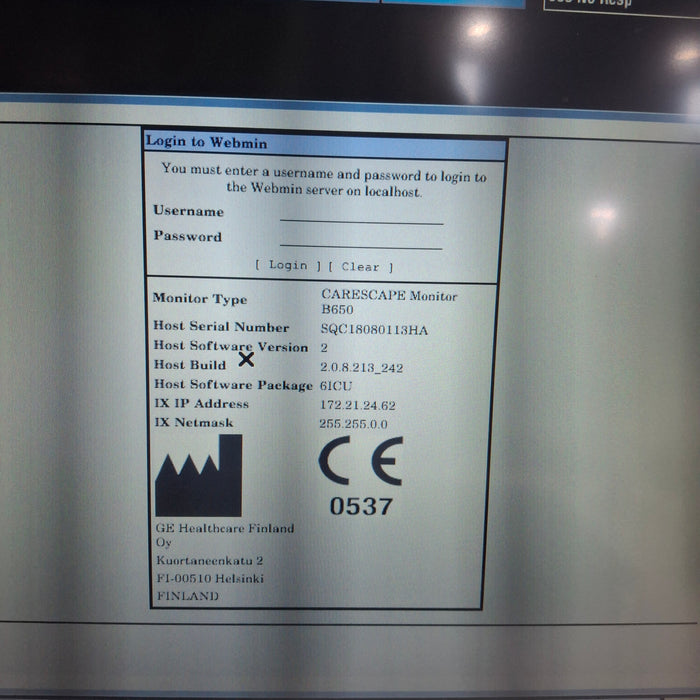Select serial number 'SQC18080113HA'
The width and height of the screenshot is (700, 700).
pyautogui.click(x=374, y=329)
